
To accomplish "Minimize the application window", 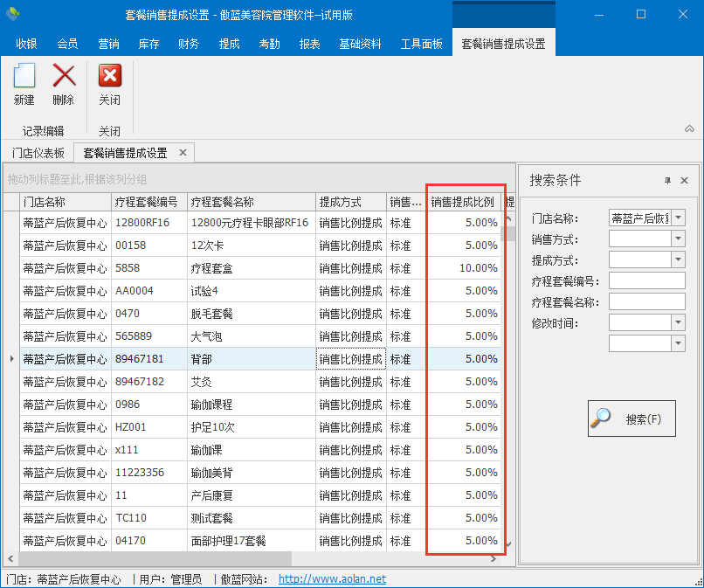I will [x=599, y=14].
